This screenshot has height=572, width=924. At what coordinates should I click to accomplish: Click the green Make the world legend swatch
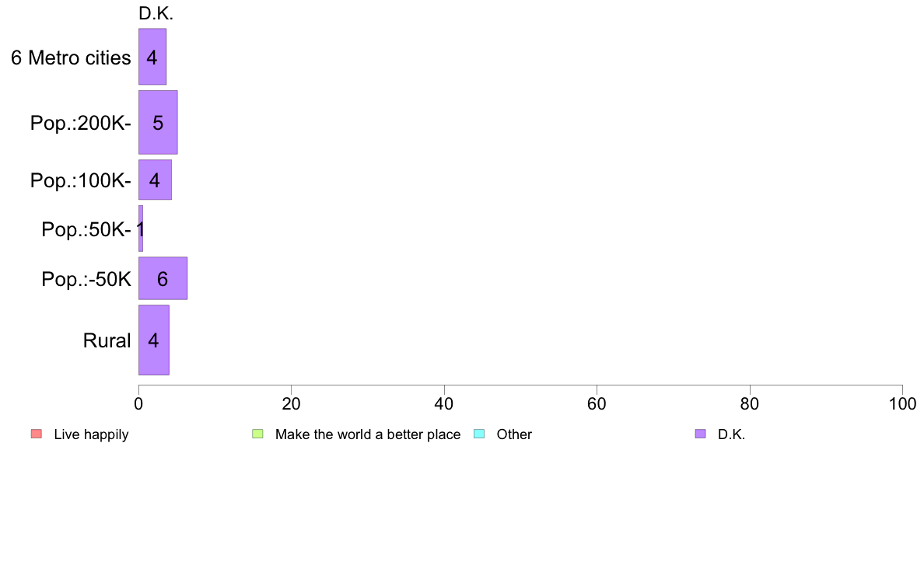click(x=257, y=434)
